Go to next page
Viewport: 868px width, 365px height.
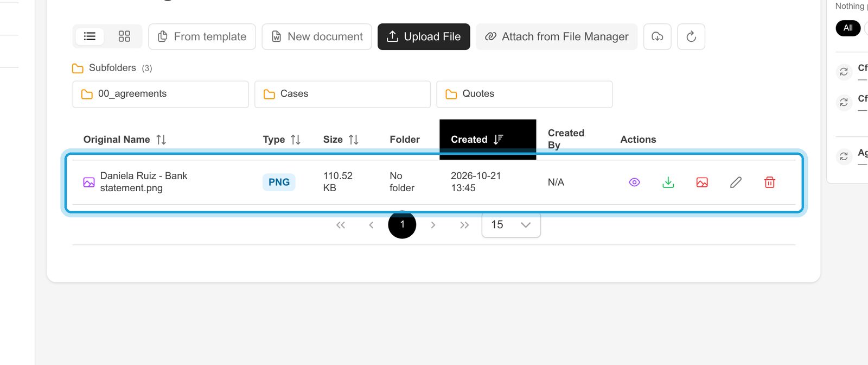(433, 225)
